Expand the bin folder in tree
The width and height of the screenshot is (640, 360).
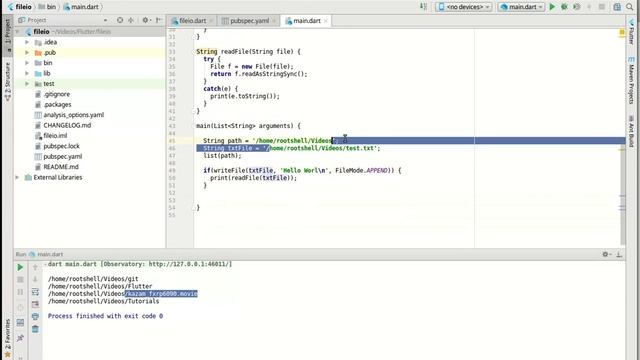pos(27,63)
